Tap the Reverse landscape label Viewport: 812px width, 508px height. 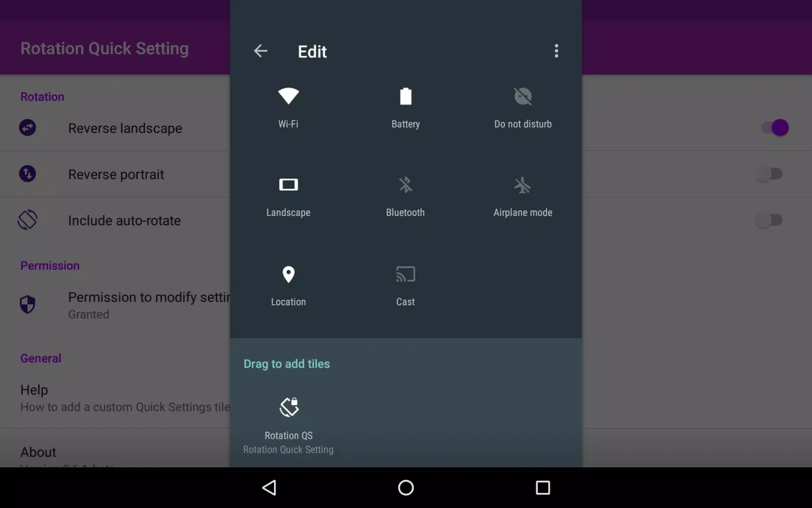click(x=125, y=128)
